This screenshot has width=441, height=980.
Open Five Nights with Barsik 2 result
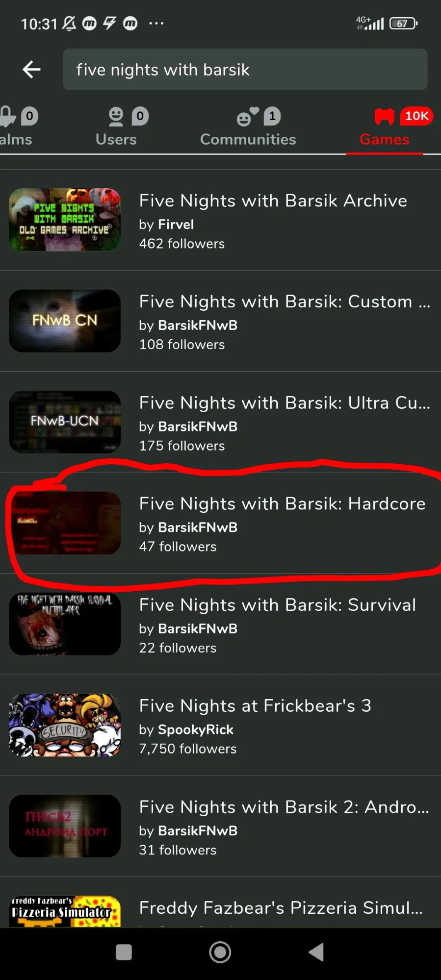pos(220,826)
